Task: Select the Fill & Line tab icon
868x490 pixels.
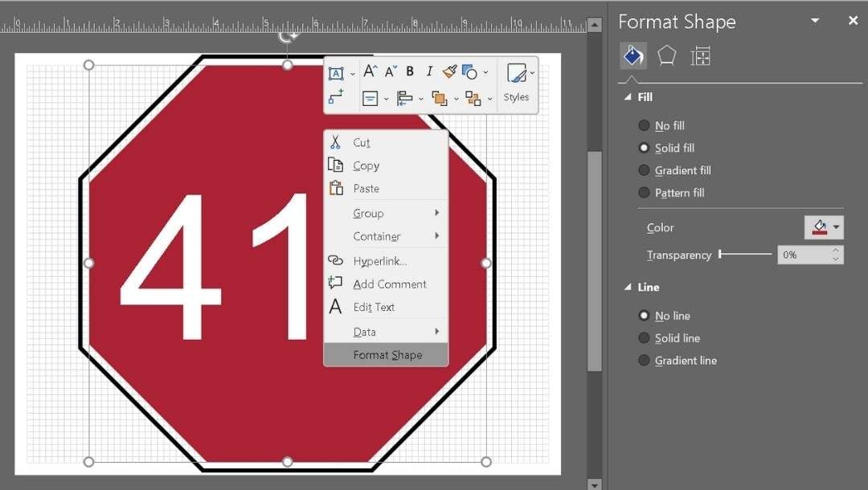Action: tap(633, 55)
